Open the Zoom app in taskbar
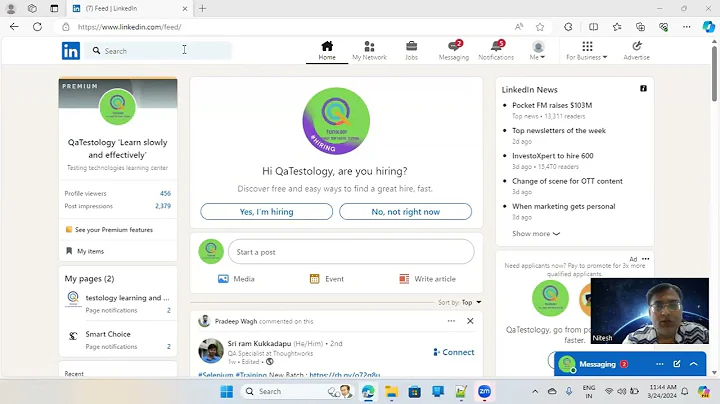 coord(484,392)
